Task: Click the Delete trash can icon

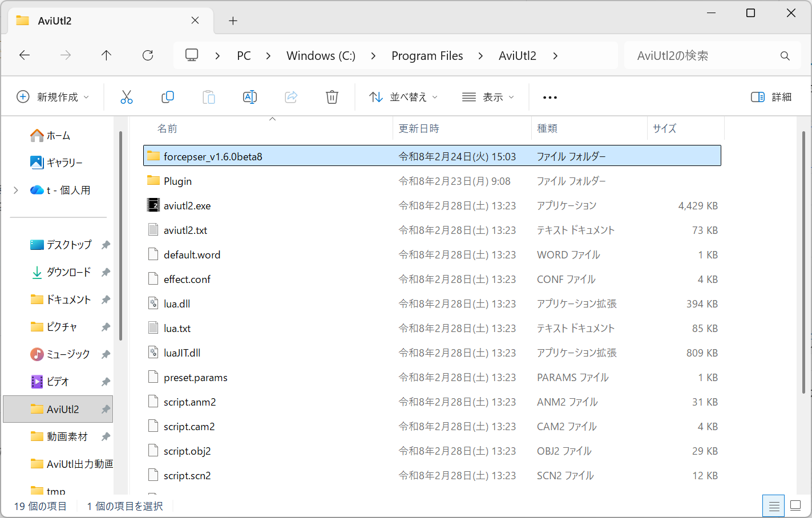Action: click(x=332, y=97)
